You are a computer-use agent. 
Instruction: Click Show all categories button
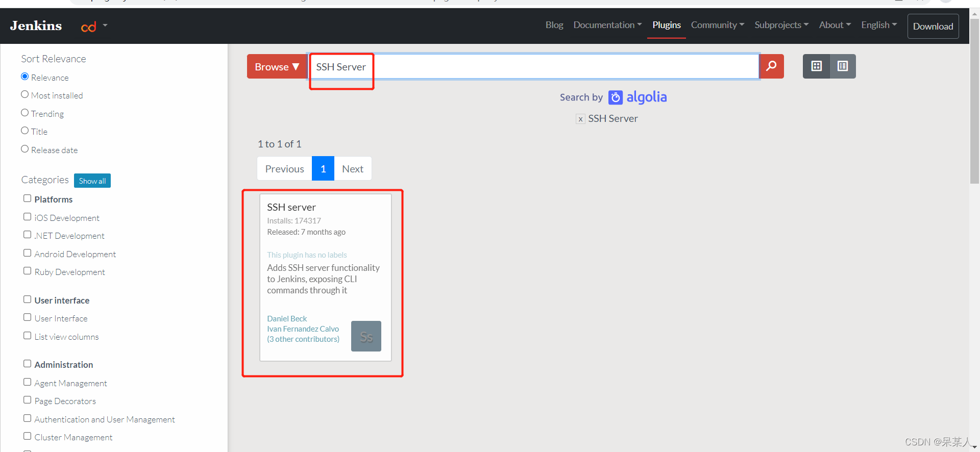[x=92, y=181]
